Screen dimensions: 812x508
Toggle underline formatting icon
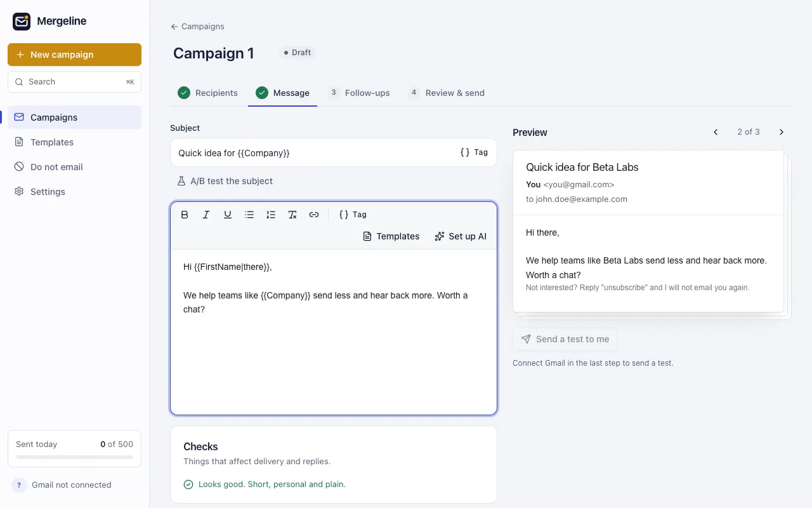pos(228,215)
